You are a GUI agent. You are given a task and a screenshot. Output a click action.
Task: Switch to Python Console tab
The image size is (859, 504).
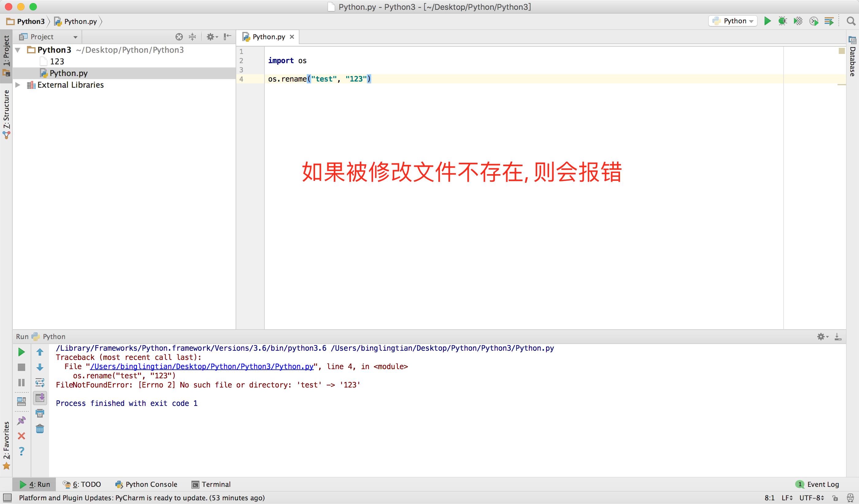point(146,484)
